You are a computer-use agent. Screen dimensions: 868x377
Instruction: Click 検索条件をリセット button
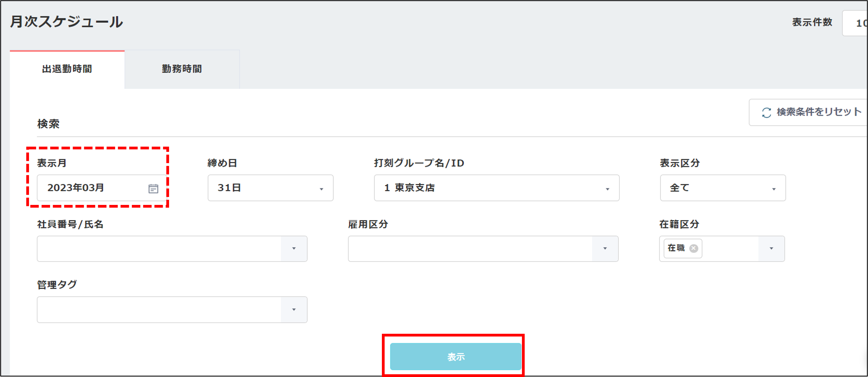[x=819, y=112]
